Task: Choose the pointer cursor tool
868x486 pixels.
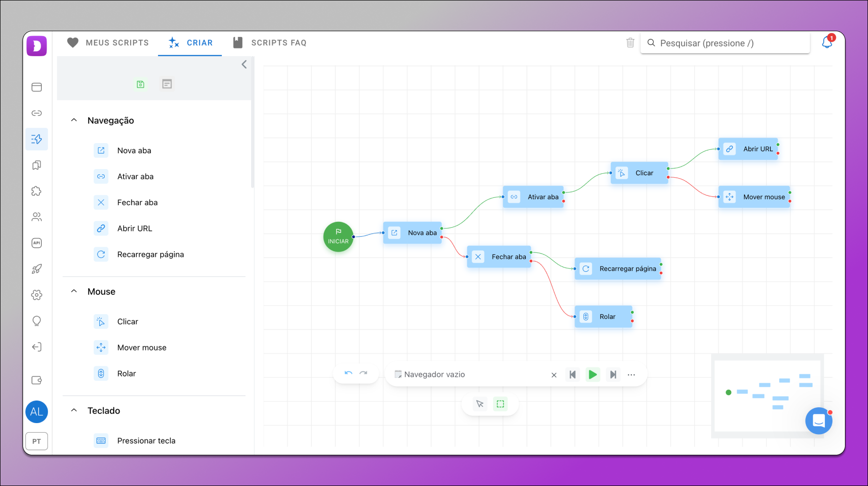Action: click(x=480, y=404)
